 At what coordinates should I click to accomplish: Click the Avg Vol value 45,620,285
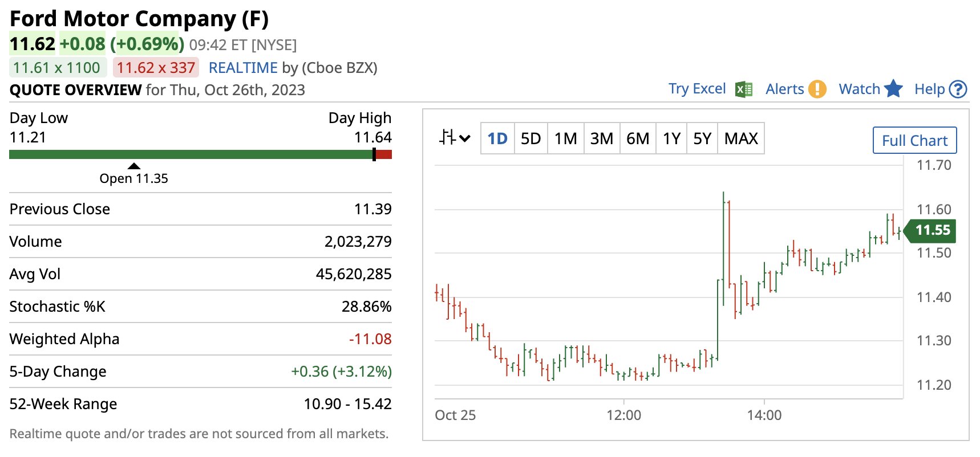[x=354, y=274]
